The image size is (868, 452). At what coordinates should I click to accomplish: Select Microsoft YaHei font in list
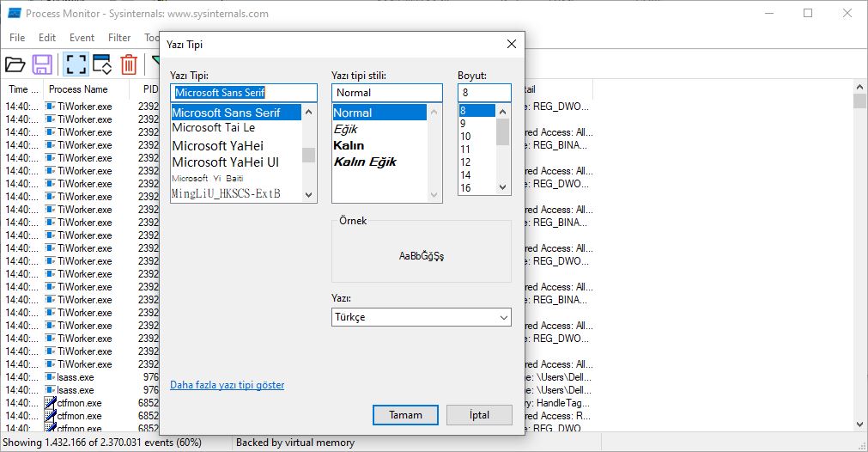[236, 146]
